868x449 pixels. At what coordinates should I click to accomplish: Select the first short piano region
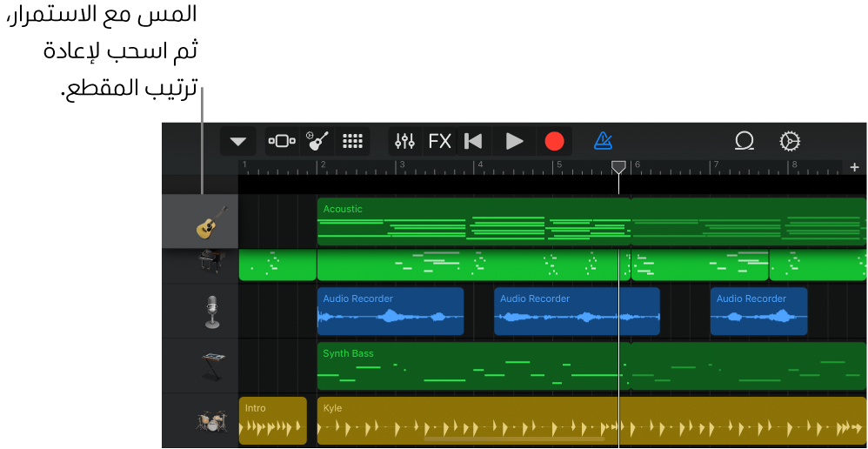click(x=277, y=265)
